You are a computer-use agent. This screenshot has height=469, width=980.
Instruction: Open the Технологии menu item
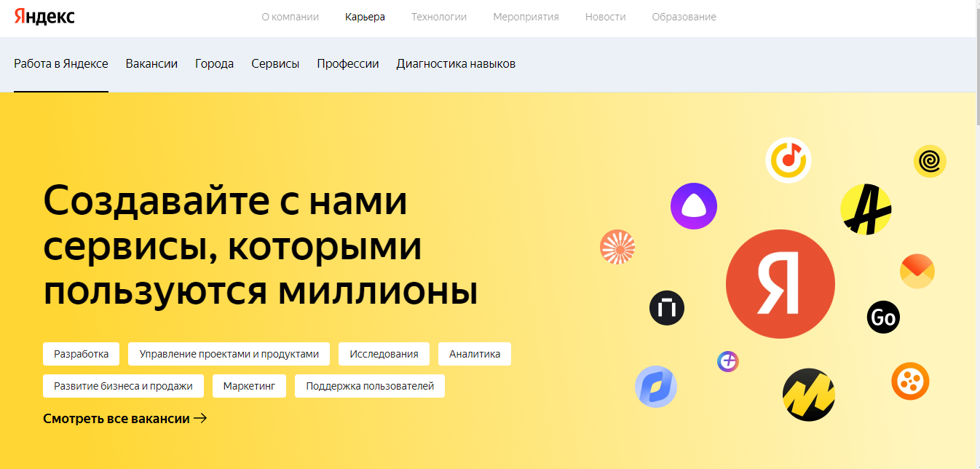439,16
